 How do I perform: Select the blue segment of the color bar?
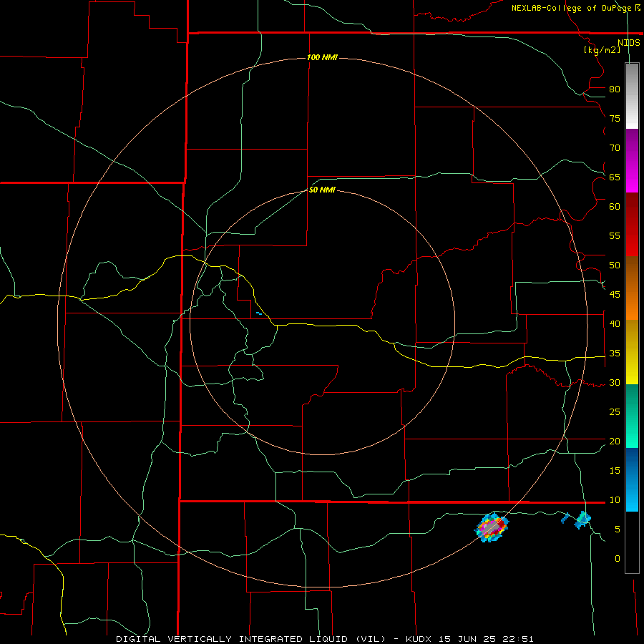click(x=632, y=479)
